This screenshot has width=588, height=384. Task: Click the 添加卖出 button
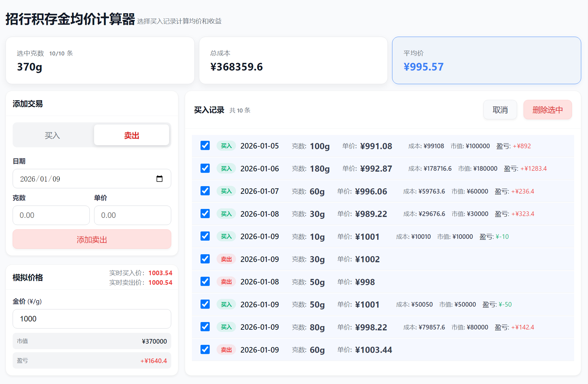point(92,239)
